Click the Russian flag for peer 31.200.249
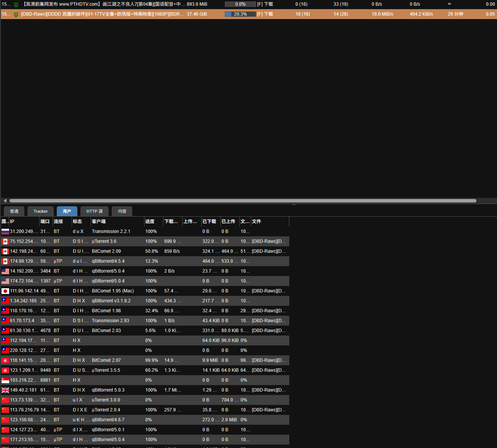Screen dimensions: 497x448 pos(5,231)
